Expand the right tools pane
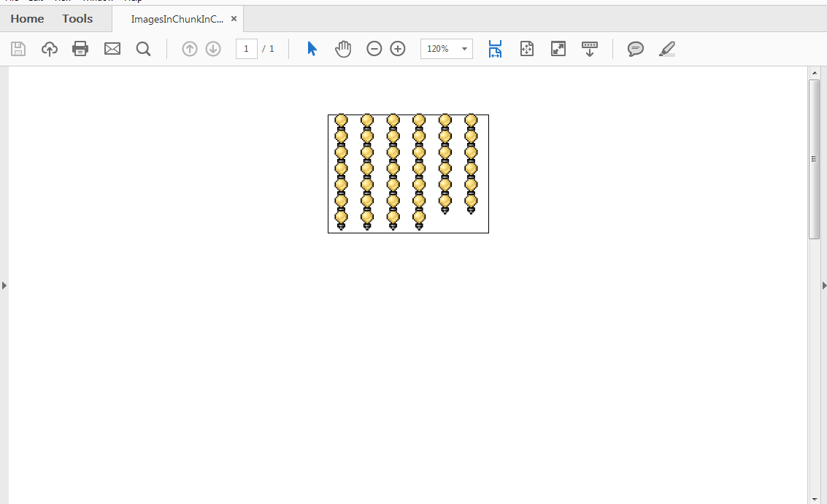The height and width of the screenshot is (504, 827). pyautogui.click(x=824, y=286)
